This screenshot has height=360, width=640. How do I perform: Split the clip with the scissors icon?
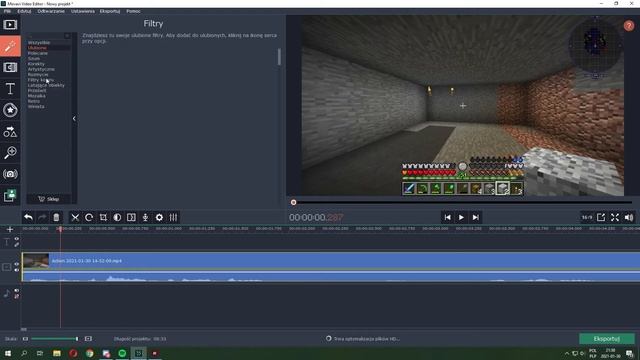[x=75, y=217]
